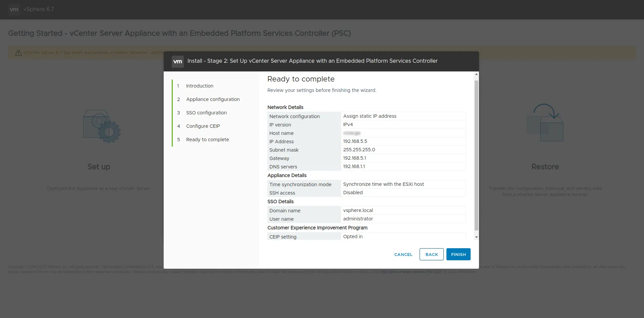Click the Restore heading
The width and height of the screenshot is (644, 318).
pyautogui.click(x=545, y=167)
